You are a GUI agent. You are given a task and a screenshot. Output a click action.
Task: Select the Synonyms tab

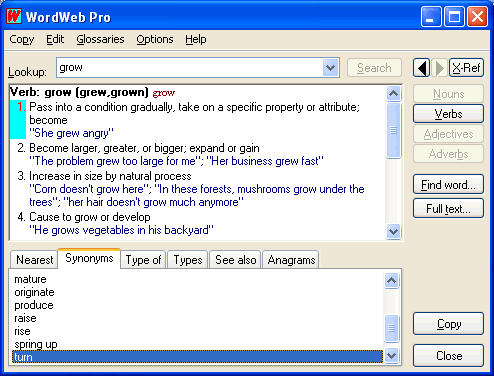click(x=89, y=258)
